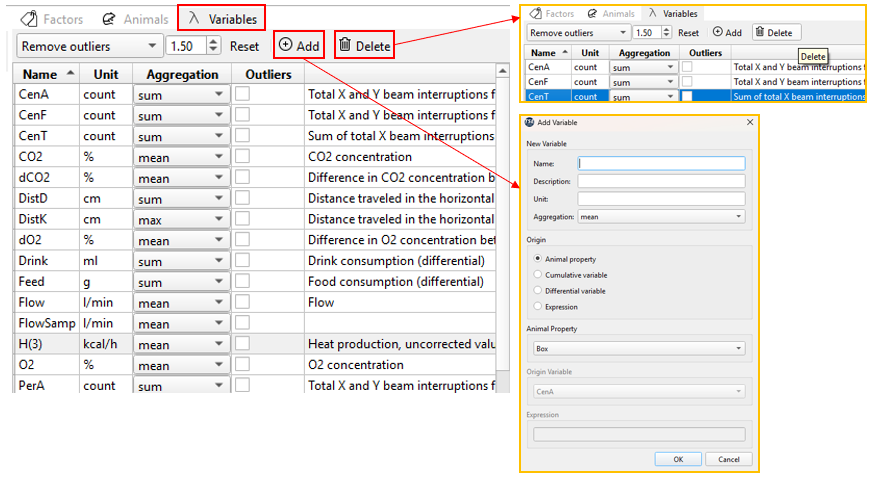The width and height of the screenshot is (870, 479).
Task: Open the Aggregation dropdown in the Add Variable dialog
Action: 661,216
